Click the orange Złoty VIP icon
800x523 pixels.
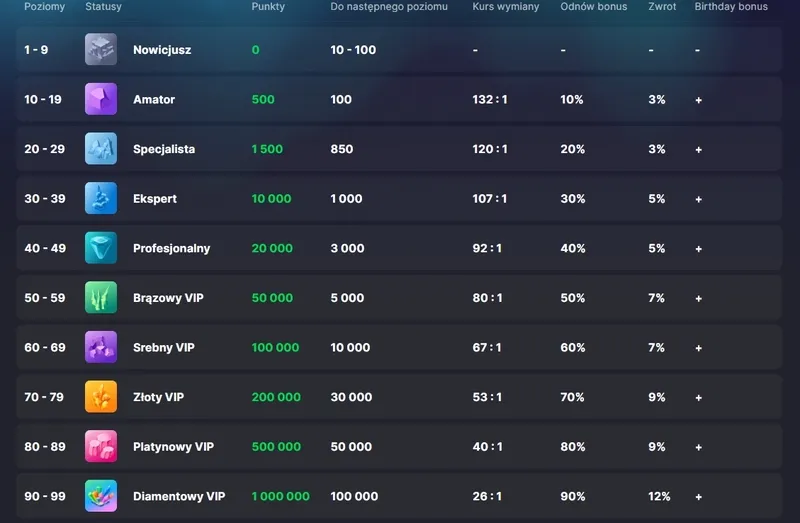point(101,397)
